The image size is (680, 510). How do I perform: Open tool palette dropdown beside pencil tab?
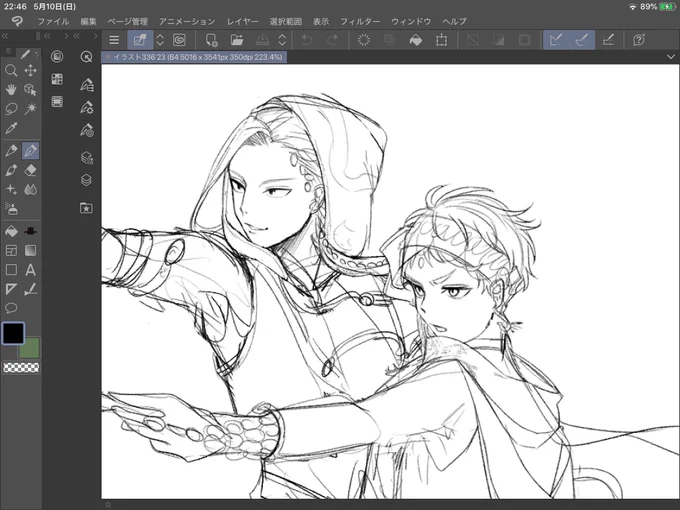click(x=36, y=54)
